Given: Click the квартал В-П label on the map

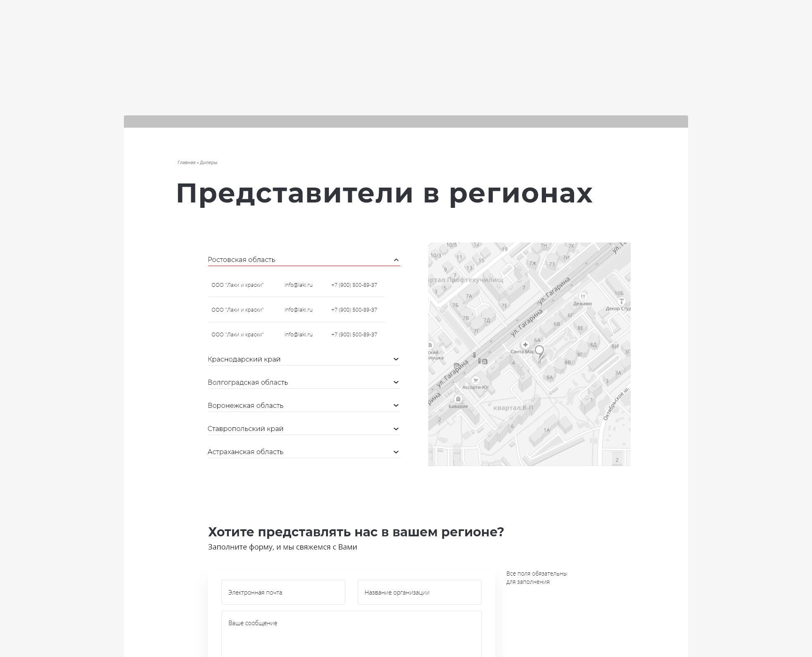Looking at the screenshot, I should [x=513, y=408].
